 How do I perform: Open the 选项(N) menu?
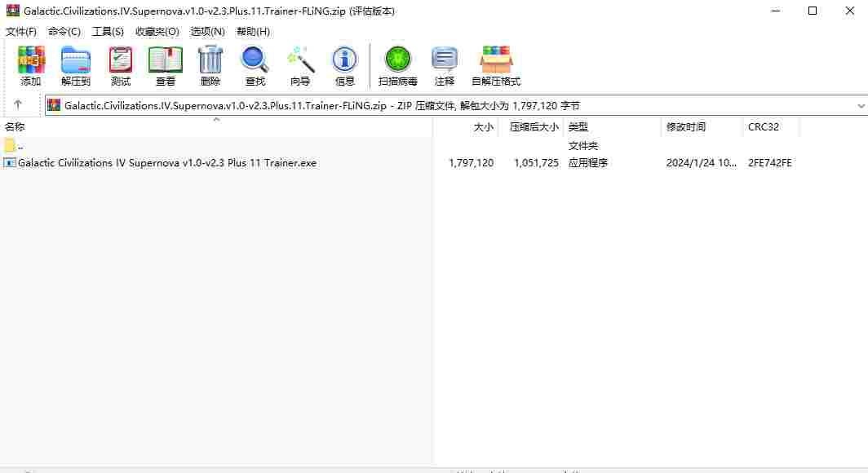pos(207,32)
